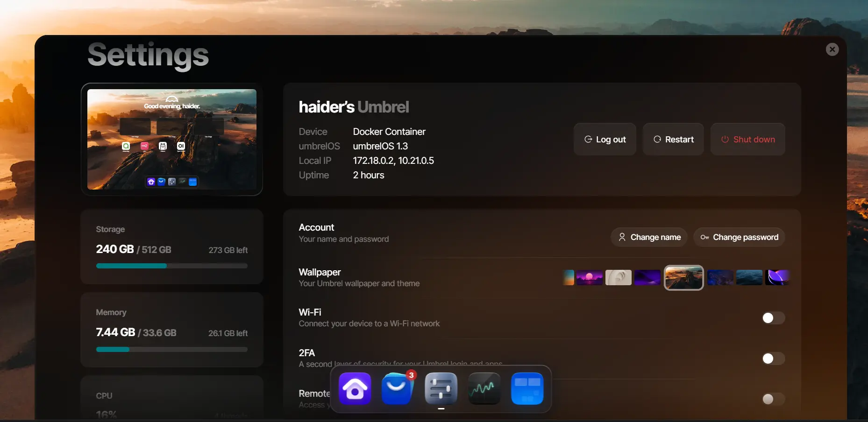Click the Change password button
Image resolution: width=868 pixels, height=422 pixels.
pyautogui.click(x=739, y=237)
